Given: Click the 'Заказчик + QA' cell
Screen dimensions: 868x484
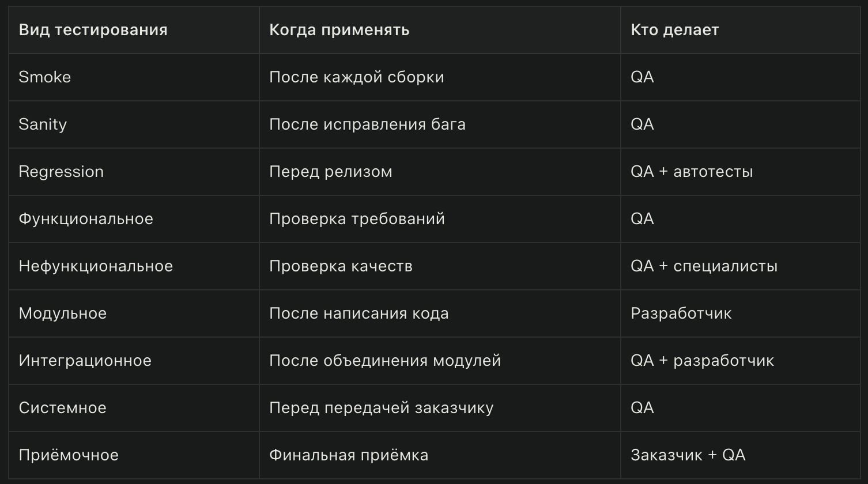Looking at the screenshot, I should point(741,455).
